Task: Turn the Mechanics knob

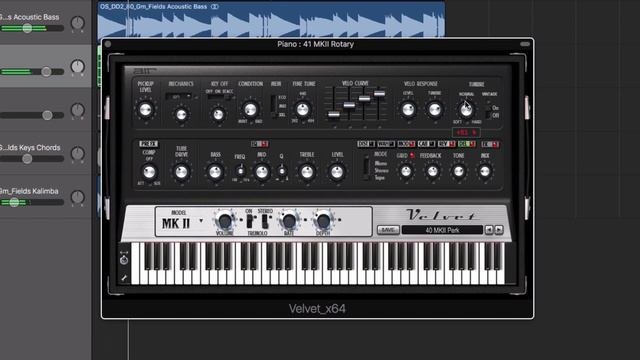Action: (x=181, y=115)
